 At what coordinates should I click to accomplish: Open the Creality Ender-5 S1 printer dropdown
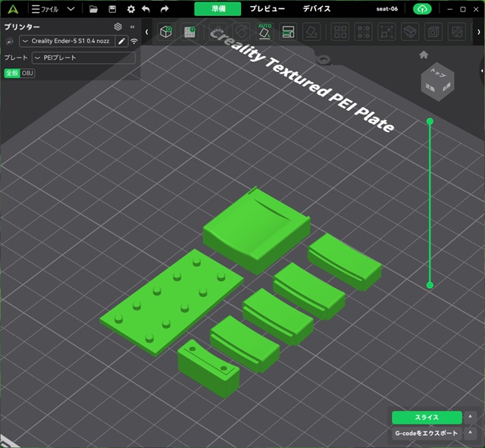tap(67, 41)
